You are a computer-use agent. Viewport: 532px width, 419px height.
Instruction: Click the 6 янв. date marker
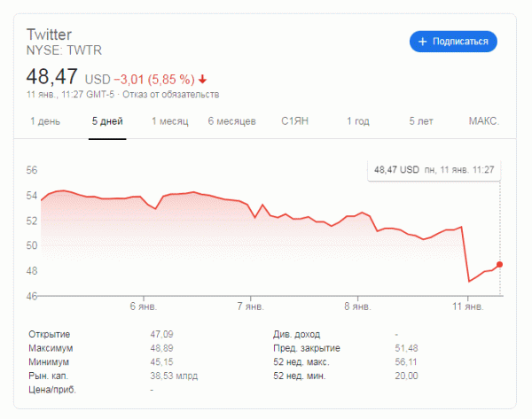click(143, 306)
